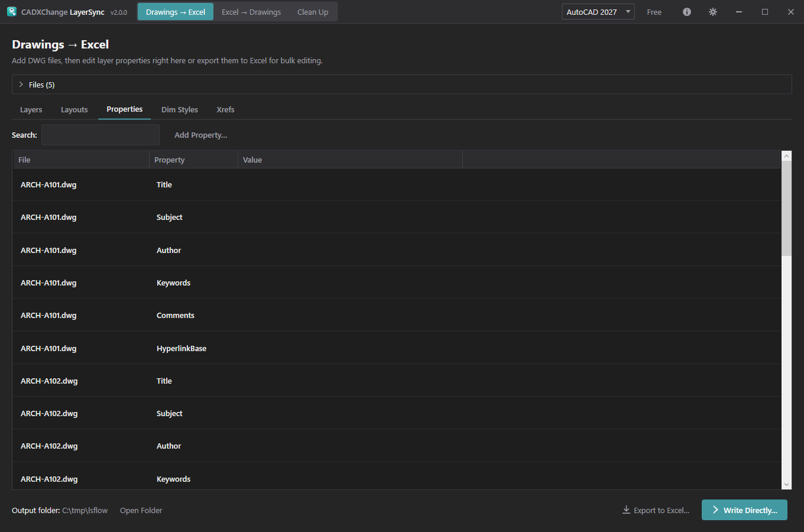Click the Add Property... button

point(201,135)
